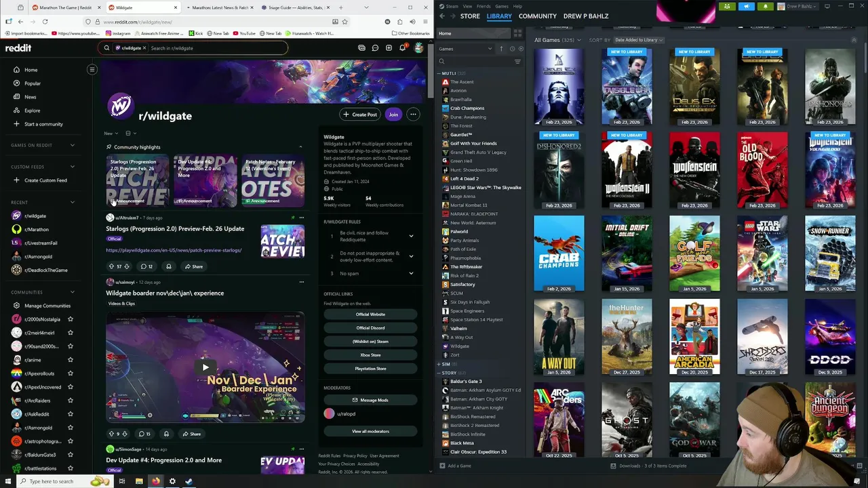Collapse Communities section in sidebar
Viewport: 868px width, 488px height.
(73, 292)
